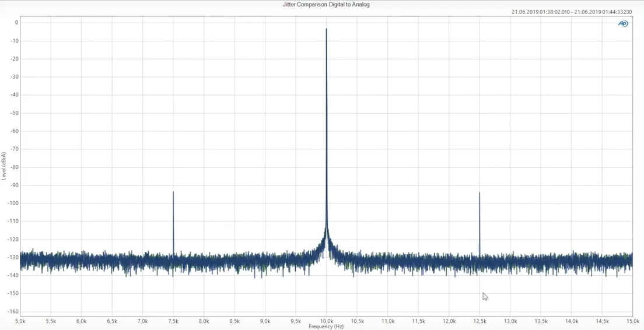The width and height of the screenshot is (644, 330).
Task: Select the 'Level (dBrA)' vertical axis label
Action: click(4, 166)
